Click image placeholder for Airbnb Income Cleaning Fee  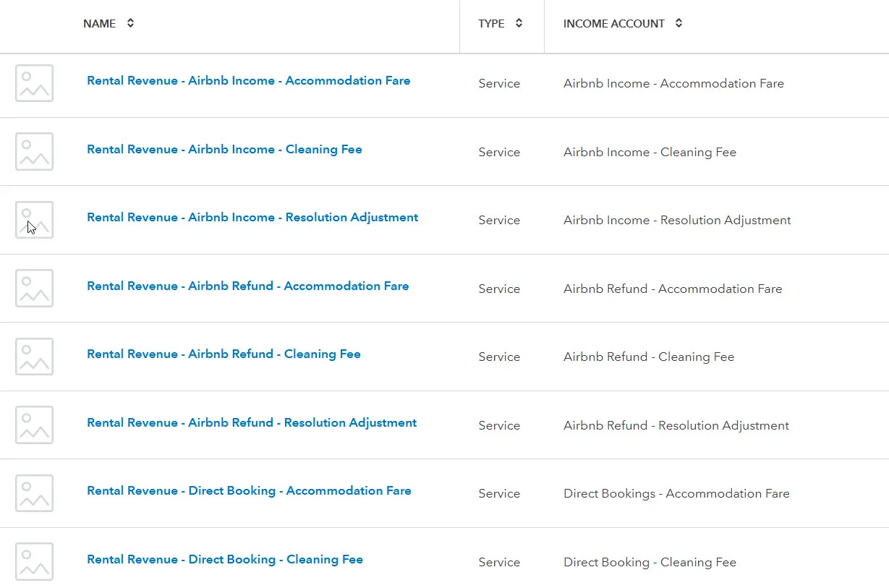pyautogui.click(x=34, y=151)
